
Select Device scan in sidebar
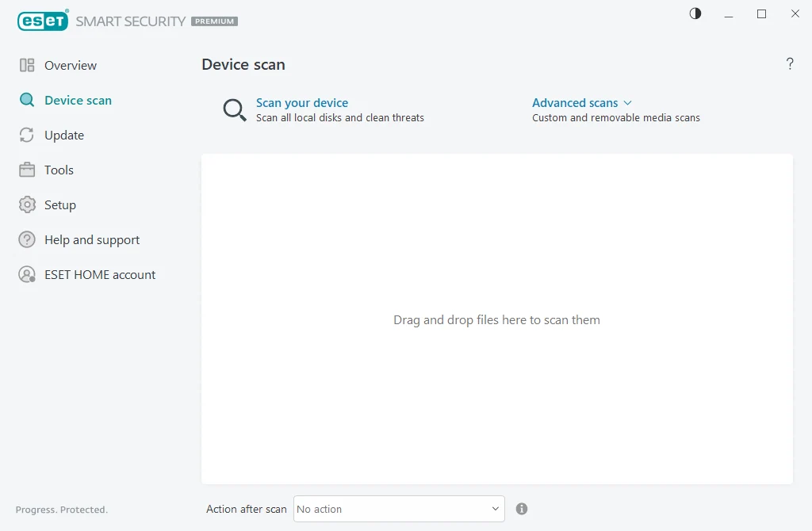tap(79, 100)
